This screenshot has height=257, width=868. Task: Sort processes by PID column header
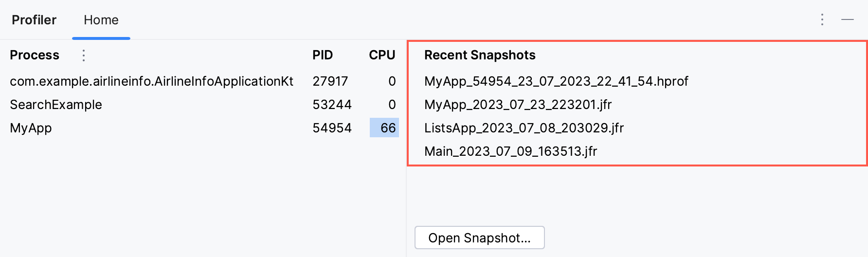(x=323, y=55)
